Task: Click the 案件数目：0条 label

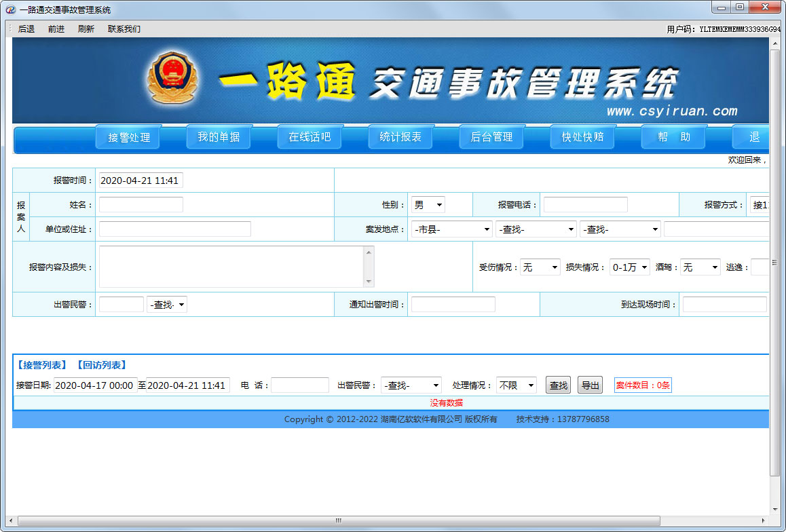Action: (643, 385)
